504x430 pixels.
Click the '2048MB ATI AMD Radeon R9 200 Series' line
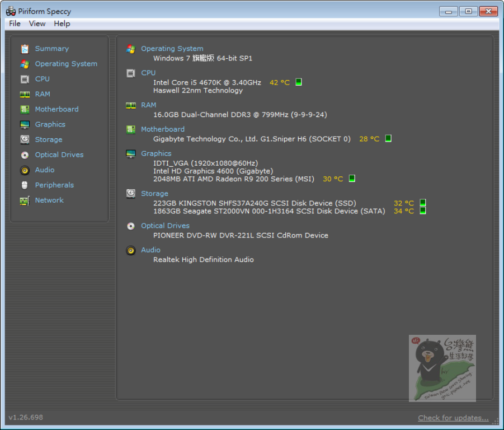click(234, 179)
